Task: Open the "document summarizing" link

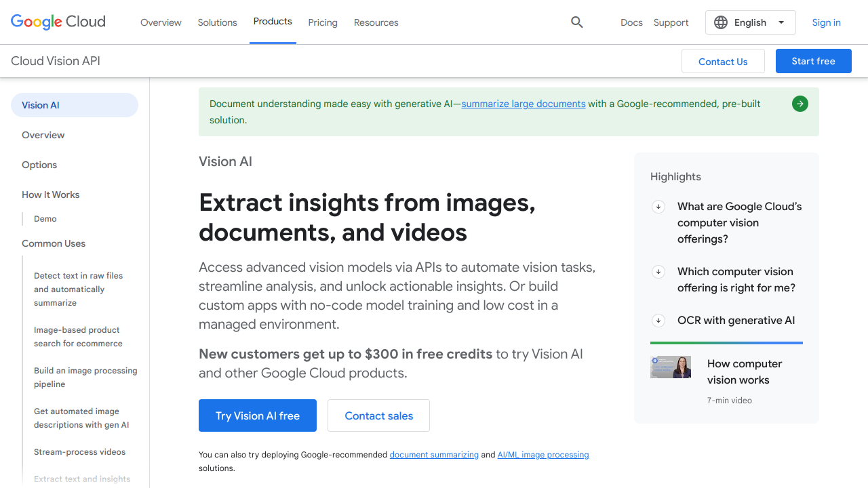Action: tap(434, 455)
